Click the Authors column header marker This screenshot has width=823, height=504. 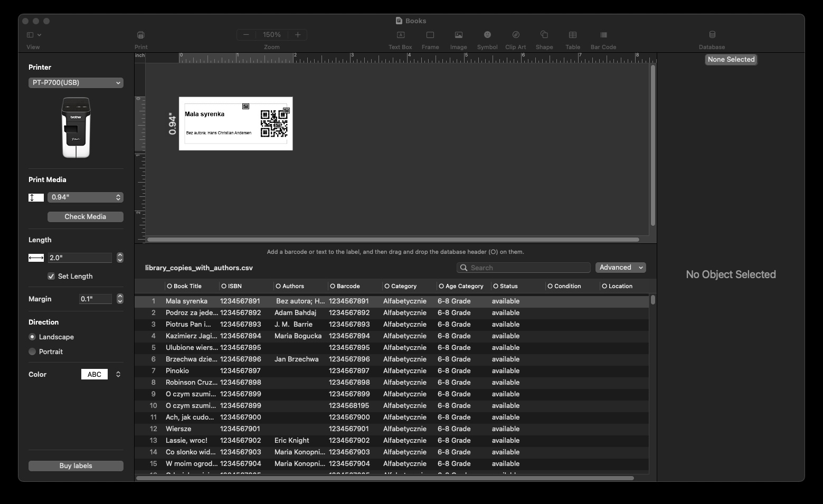(x=278, y=286)
